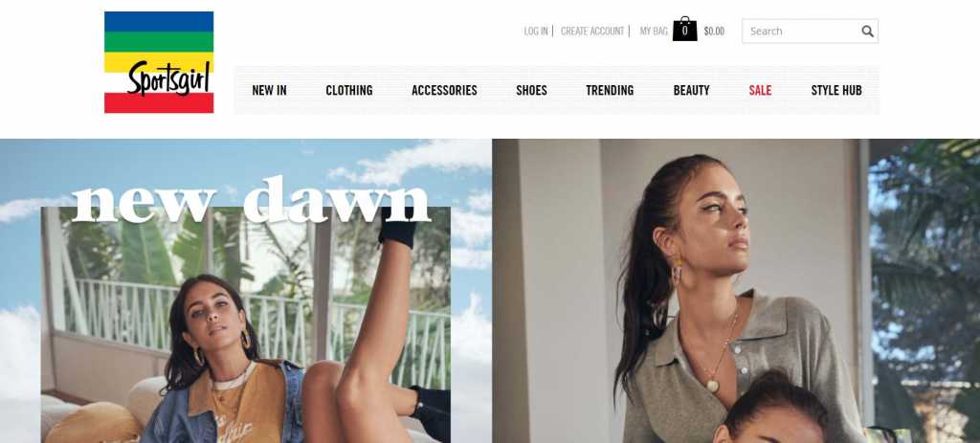This screenshot has height=443, width=980.
Task: Click the Sportsgirl logo
Action: pos(159,62)
